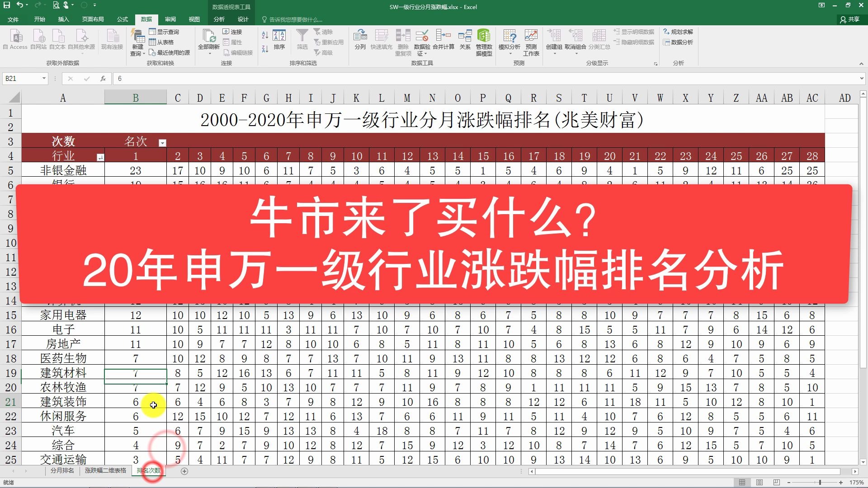Click Sort A to Z ascending icon

tap(265, 35)
